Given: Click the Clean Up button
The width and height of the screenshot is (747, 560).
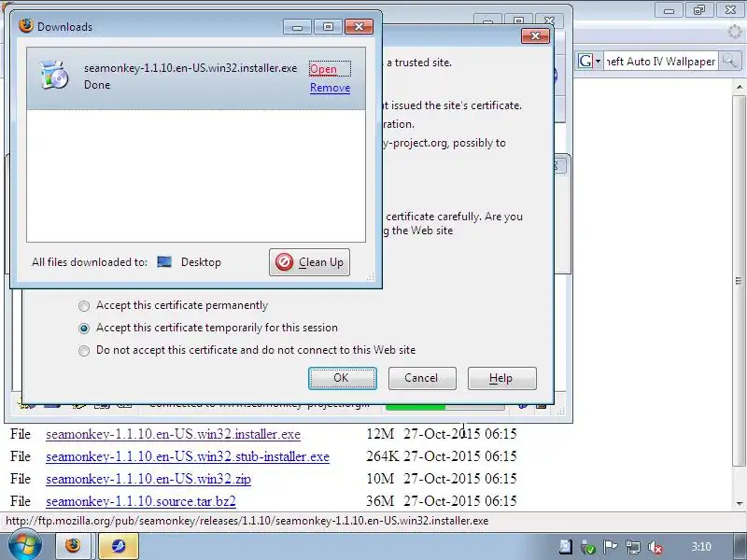Looking at the screenshot, I should pos(309,262).
